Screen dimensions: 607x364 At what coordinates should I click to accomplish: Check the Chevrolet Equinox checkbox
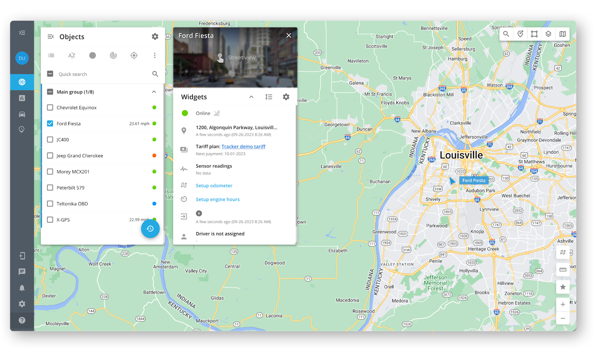(50, 107)
